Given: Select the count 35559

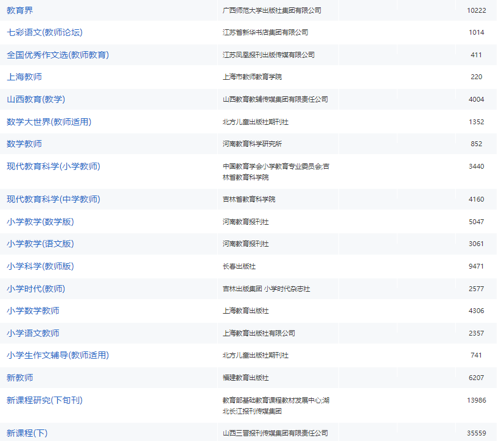Looking at the screenshot, I should (x=477, y=433).
